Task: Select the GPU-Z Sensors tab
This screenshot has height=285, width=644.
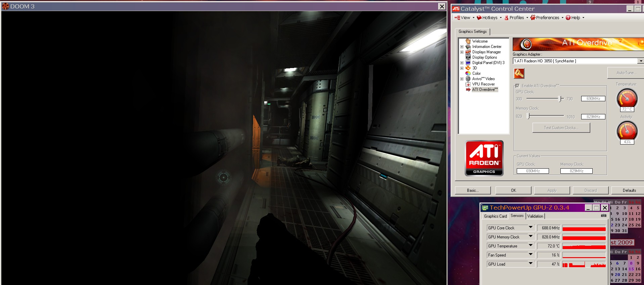Action: (x=517, y=216)
